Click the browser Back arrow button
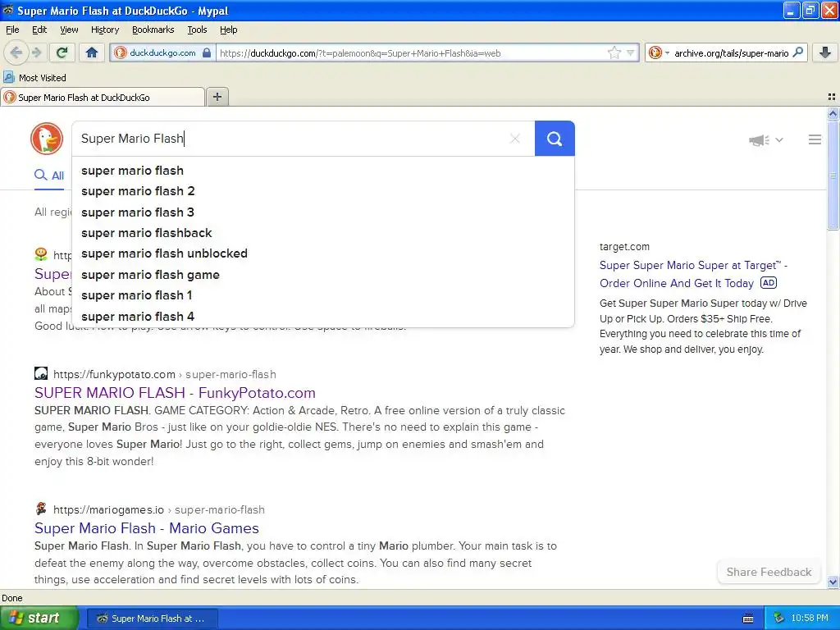This screenshot has height=630, width=840. click(x=16, y=52)
